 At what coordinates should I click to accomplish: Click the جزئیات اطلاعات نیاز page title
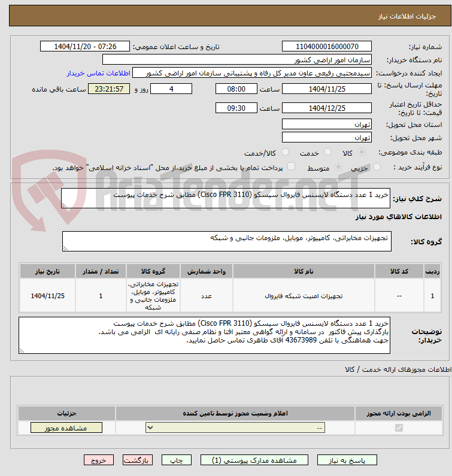click(407, 16)
